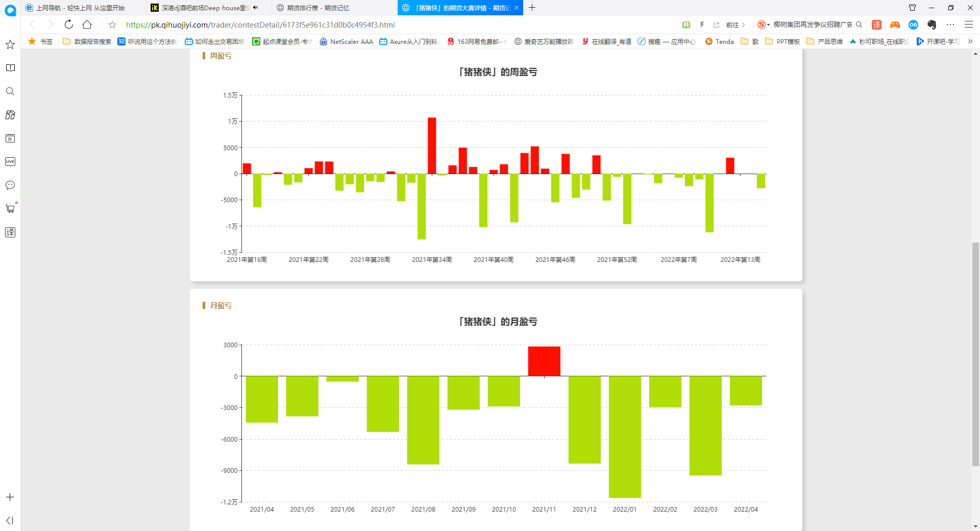This screenshot has height=531, width=980.
Task: Open the reading book icon in sidebar
Action: pyautogui.click(x=10, y=68)
